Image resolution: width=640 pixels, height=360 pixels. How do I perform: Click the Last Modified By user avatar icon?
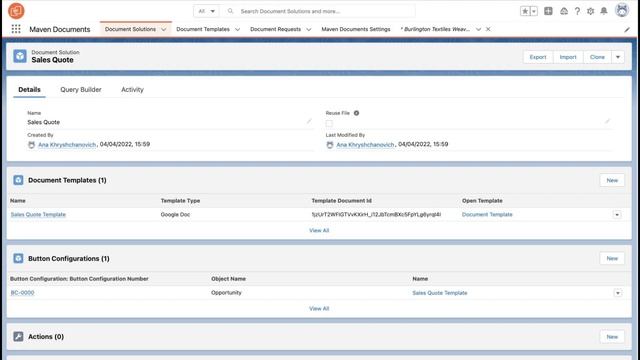(x=330, y=144)
